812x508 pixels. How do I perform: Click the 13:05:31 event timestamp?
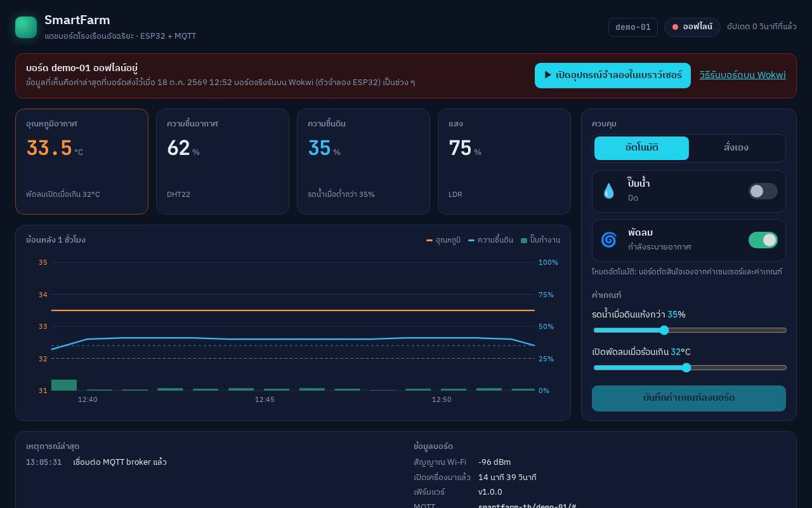[x=44, y=462]
